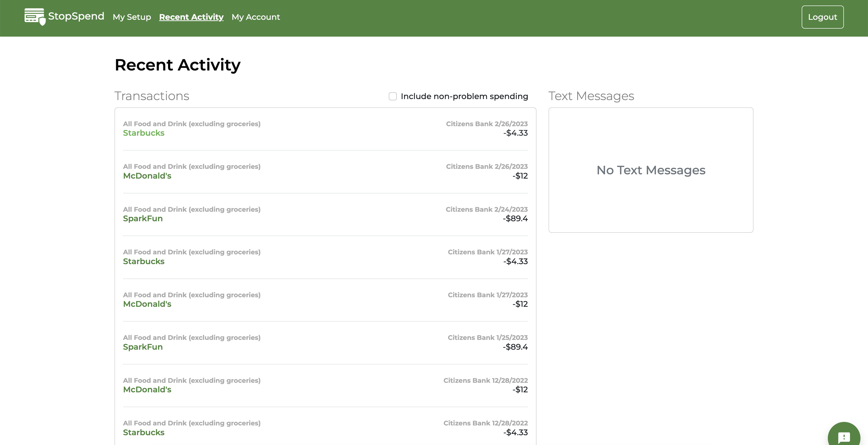Click the StopSpend credit card logo icon
The height and width of the screenshot is (445, 868).
tap(34, 17)
